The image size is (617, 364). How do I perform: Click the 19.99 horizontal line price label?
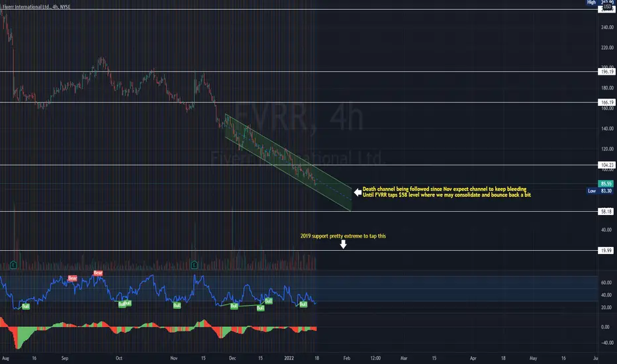606,251
